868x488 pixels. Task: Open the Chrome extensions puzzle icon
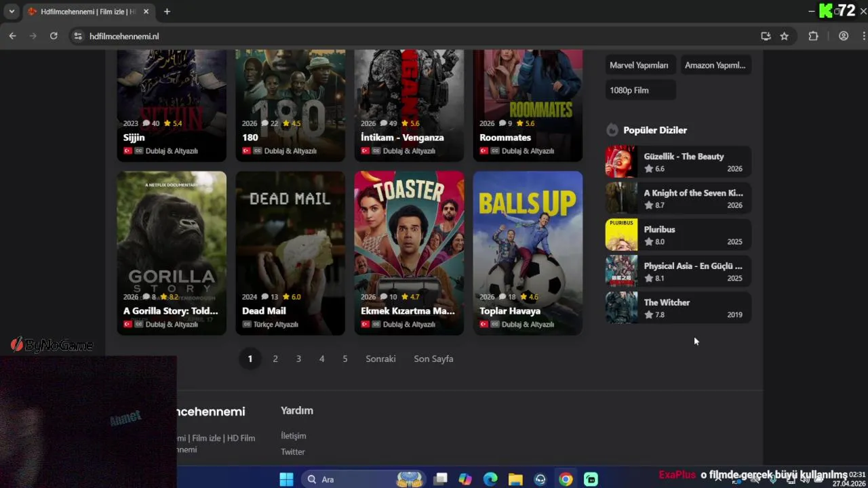(814, 36)
